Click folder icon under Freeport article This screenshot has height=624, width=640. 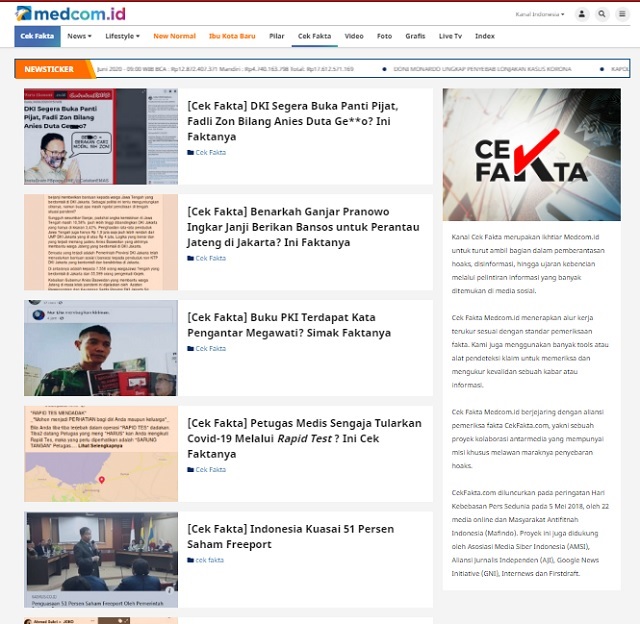click(190, 560)
